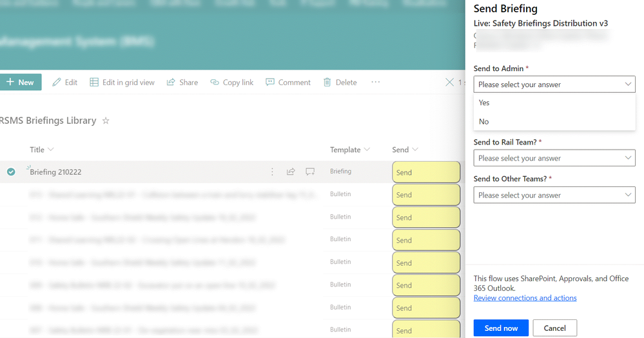The width and height of the screenshot is (644, 338).
Task: Click the Briefing template cell
Action: coord(340,171)
